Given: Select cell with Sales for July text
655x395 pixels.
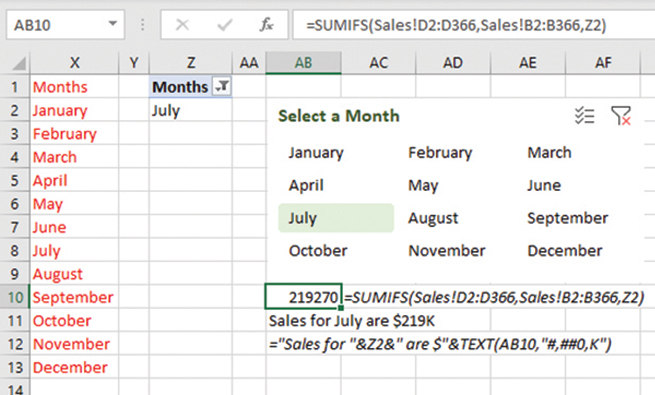Looking at the screenshot, I should pyautogui.click(x=351, y=321).
